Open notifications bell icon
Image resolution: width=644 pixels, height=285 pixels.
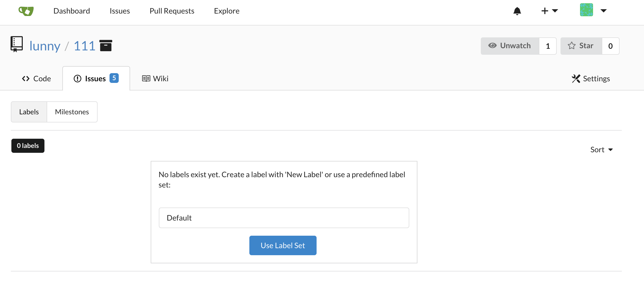tap(517, 11)
